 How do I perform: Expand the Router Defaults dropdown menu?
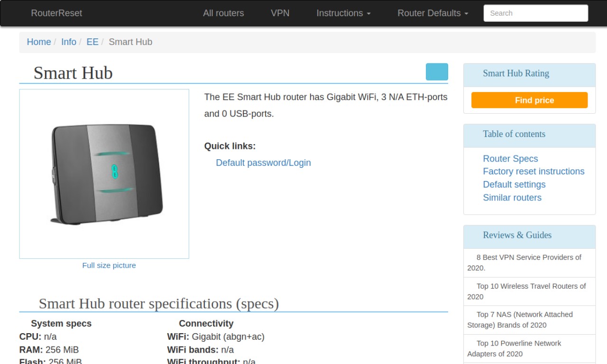[433, 13]
